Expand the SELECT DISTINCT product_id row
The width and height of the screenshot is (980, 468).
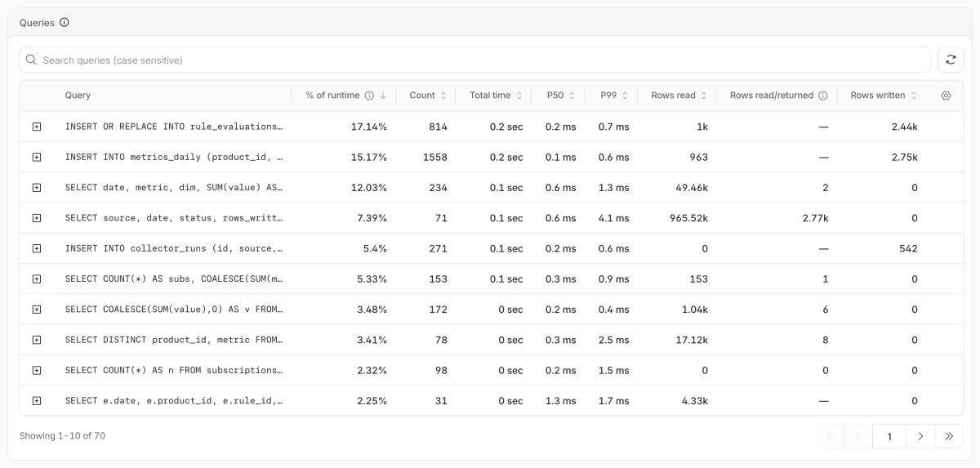coord(36,340)
